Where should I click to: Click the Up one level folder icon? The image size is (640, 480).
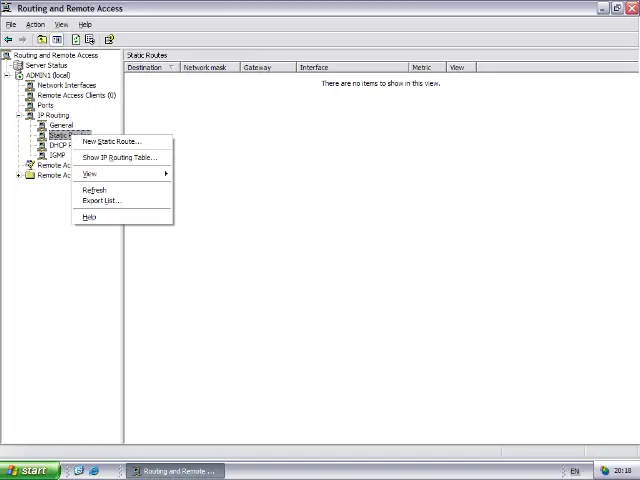pyautogui.click(x=42, y=40)
